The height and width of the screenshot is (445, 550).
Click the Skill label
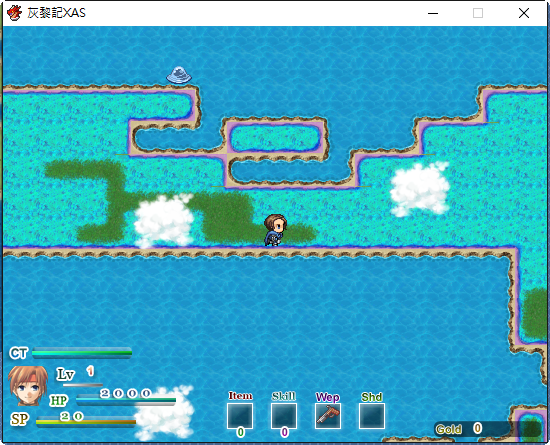pos(284,396)
